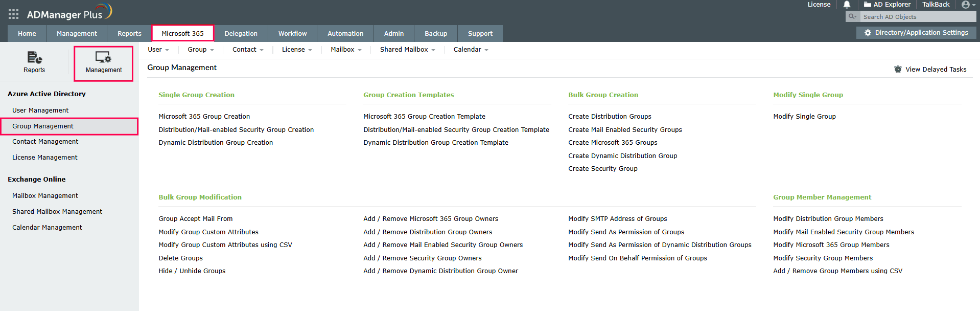Click Create Dynamic Distribution Group
The height and width of the screenshot is (311, 980).
pos(623,156)
